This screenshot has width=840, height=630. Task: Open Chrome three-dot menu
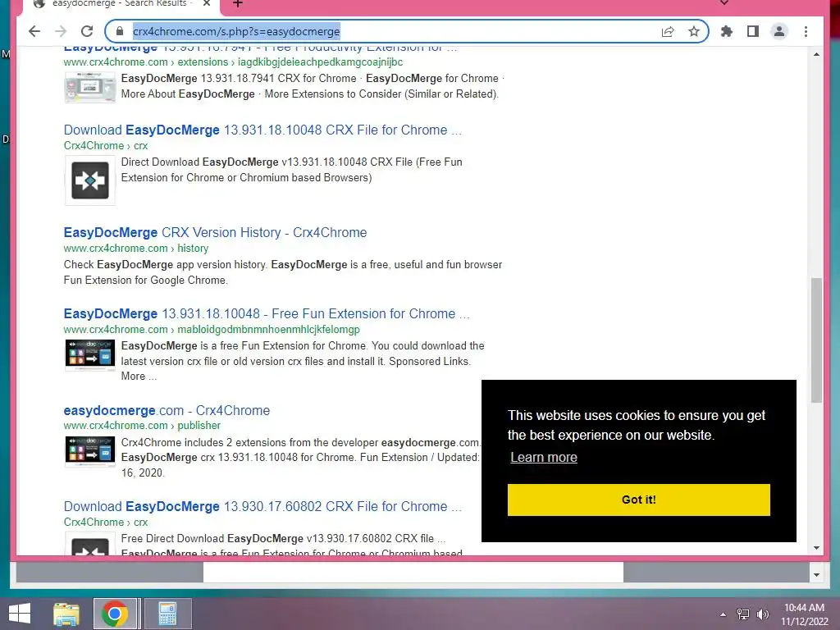[x=806, y=31]
